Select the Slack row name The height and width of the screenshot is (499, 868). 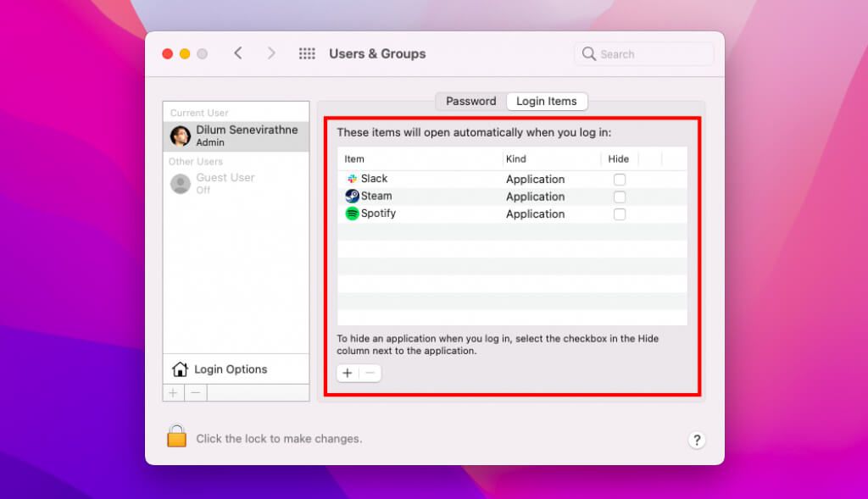click(x=374, y=179)
